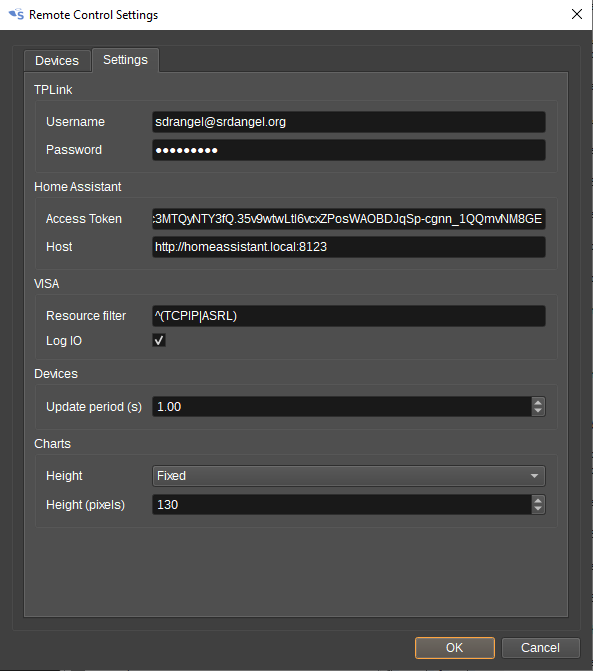This screenshot has width=593, height=671.
Task: Click the 'Username' label
Action: 75,122
